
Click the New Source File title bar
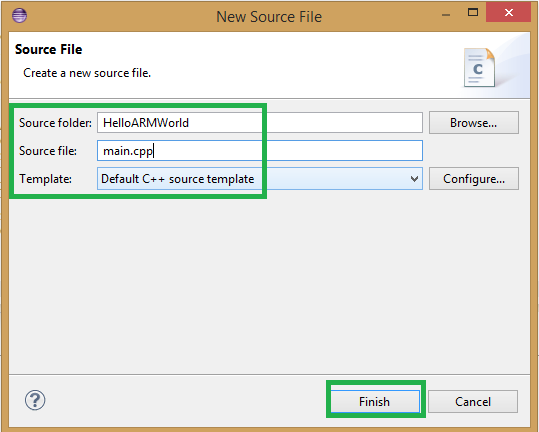(269, 16)
